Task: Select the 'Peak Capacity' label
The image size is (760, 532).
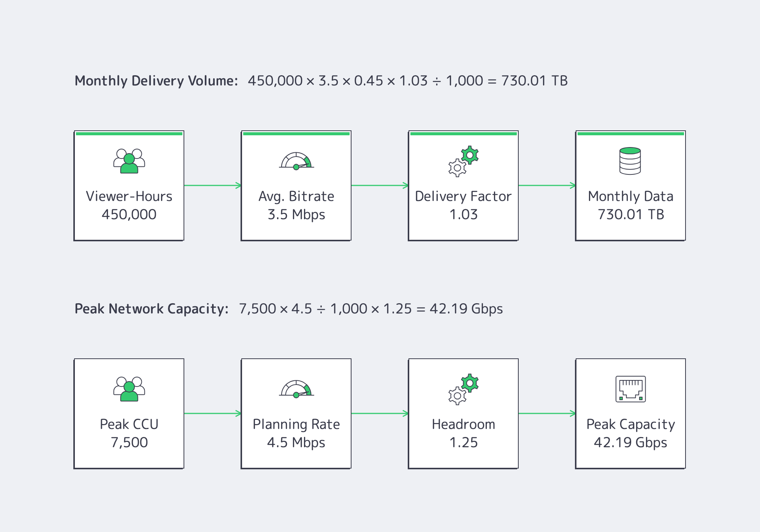Action: tap(631, 424)
